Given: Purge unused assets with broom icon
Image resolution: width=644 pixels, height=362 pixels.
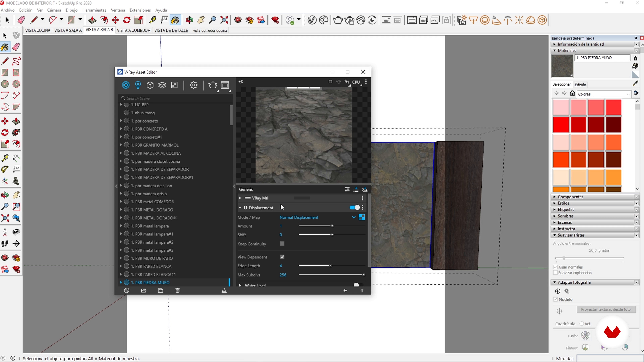Looking at the screenshot, I should 224,291.
